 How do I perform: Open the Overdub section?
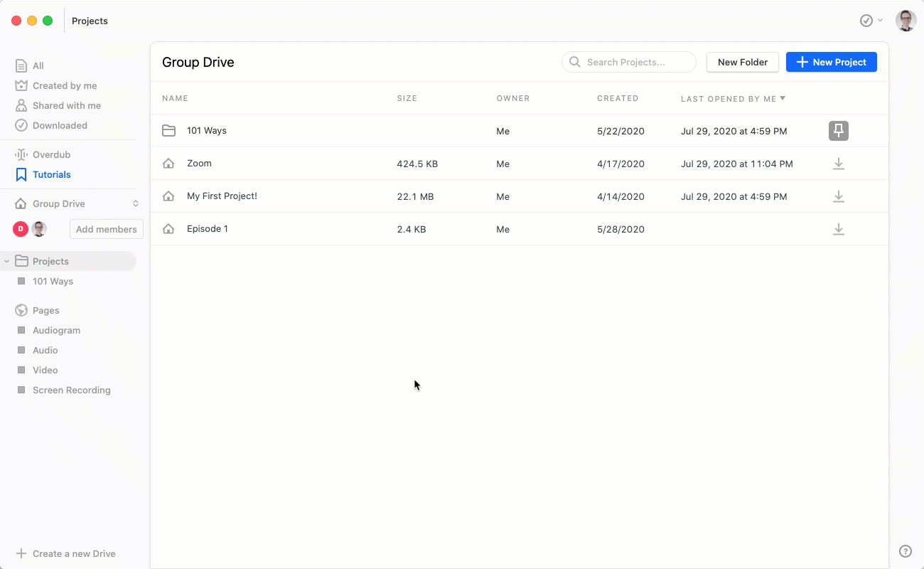tap(51, 154)
